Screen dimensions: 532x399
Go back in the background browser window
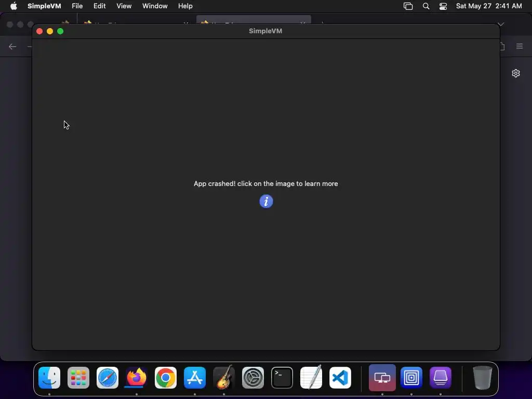click(12, 46)
